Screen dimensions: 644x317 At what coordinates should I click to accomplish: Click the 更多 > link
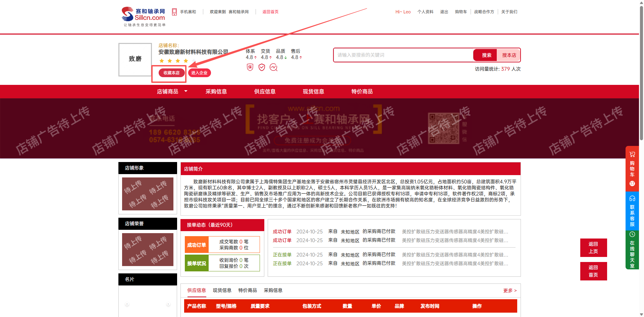[x=510, y=290]
